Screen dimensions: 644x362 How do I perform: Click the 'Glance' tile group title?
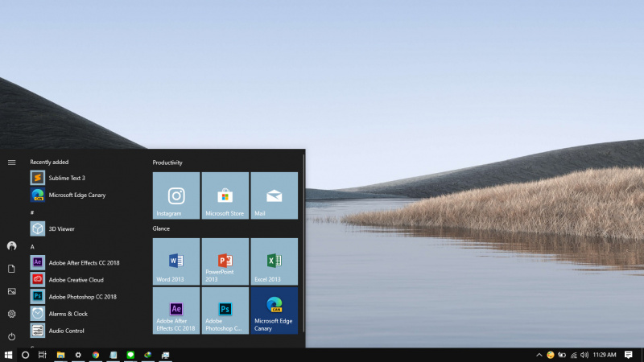click(x=161, y=228)
